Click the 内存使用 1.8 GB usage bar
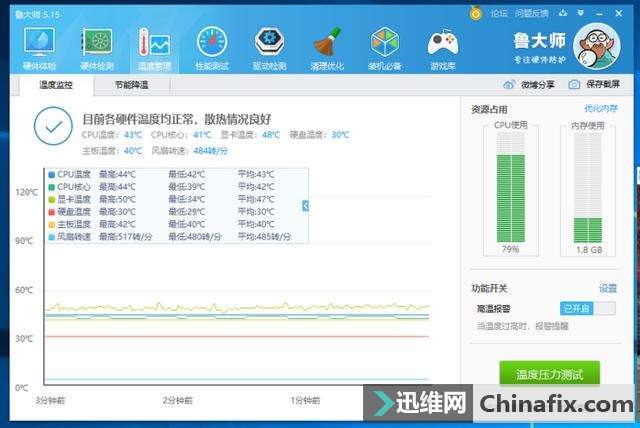 tap(588, 188)
